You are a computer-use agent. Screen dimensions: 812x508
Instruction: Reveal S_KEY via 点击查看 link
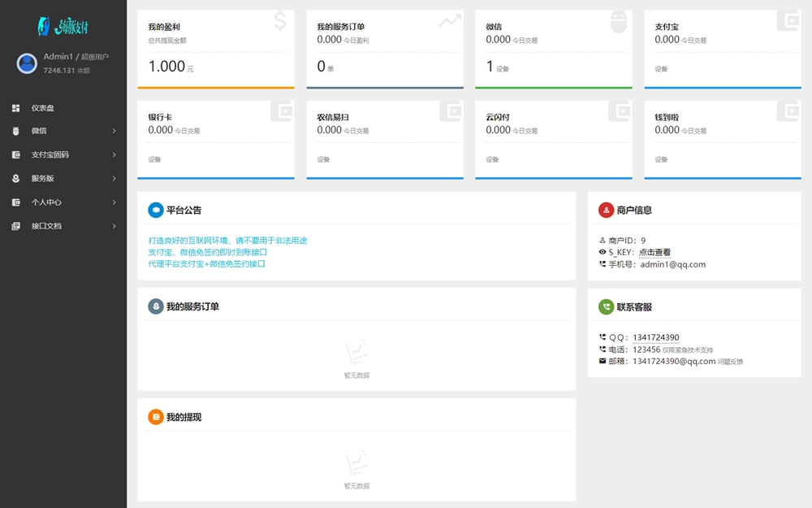[654, 253]
